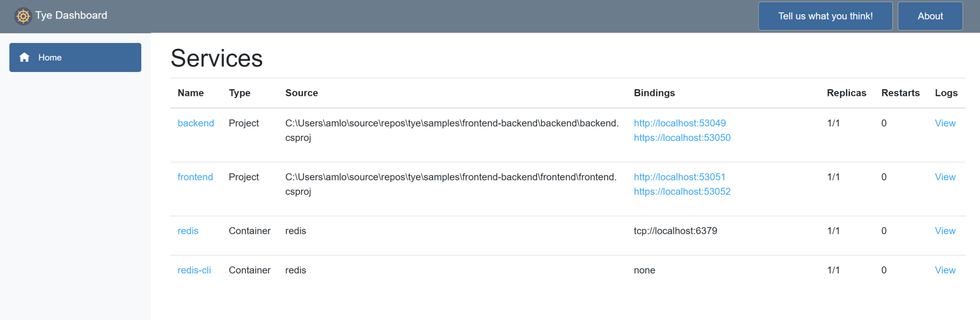Open the Home sidebar menu item

tap(75, 57)
